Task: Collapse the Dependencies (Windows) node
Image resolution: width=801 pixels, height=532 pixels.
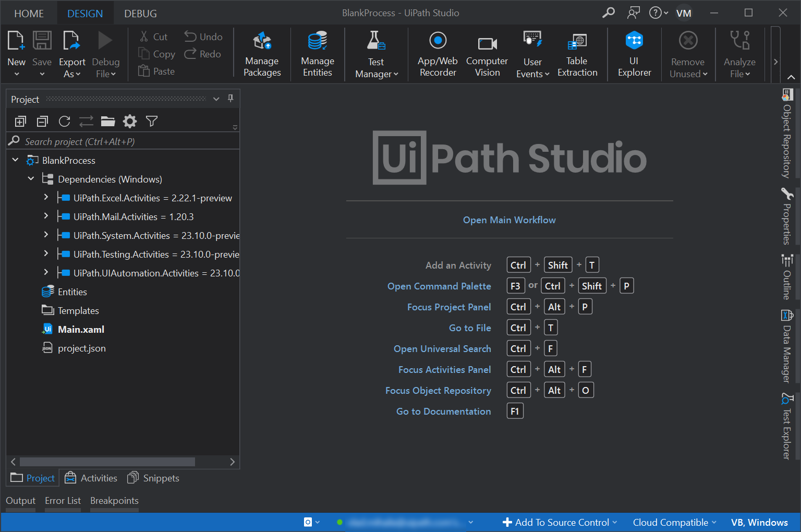Action: point(31,179)
